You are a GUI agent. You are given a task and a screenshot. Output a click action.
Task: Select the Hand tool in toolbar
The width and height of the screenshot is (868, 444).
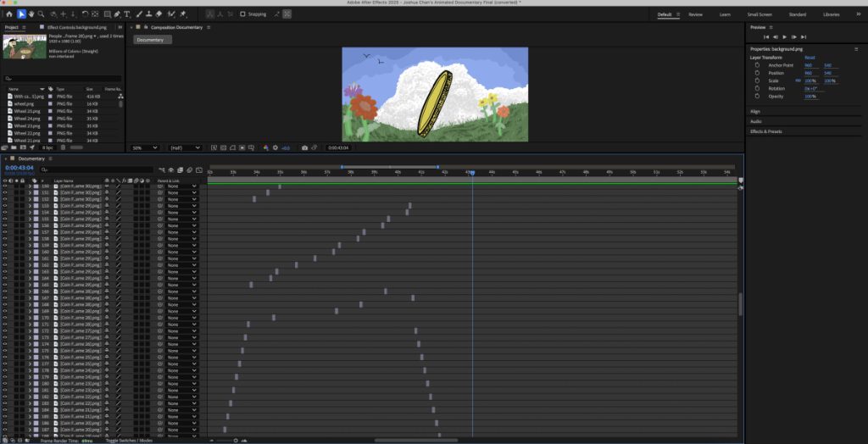point(31,14)
